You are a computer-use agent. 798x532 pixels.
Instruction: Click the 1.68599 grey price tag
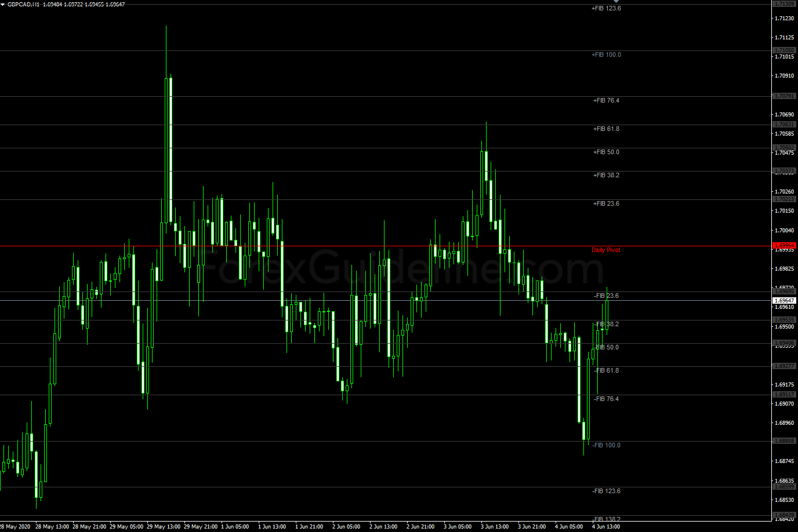pyautogui.click(x=785, y=487)
